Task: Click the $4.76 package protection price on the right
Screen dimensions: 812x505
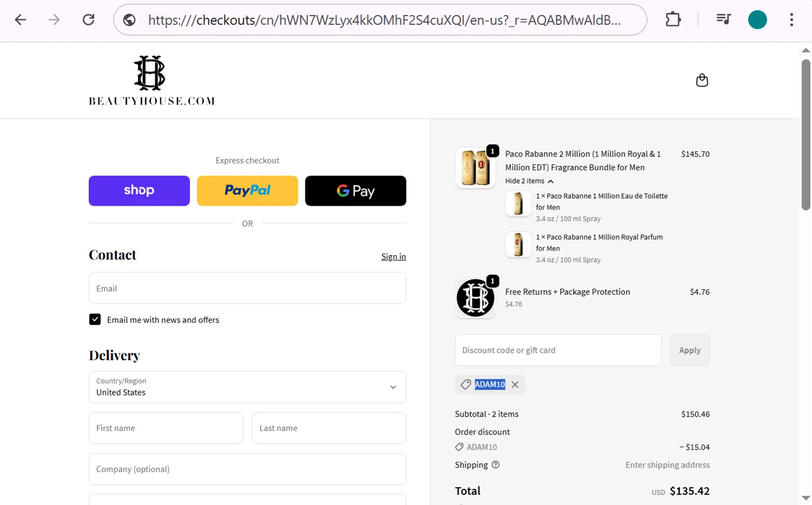Action: coord(699,292)
